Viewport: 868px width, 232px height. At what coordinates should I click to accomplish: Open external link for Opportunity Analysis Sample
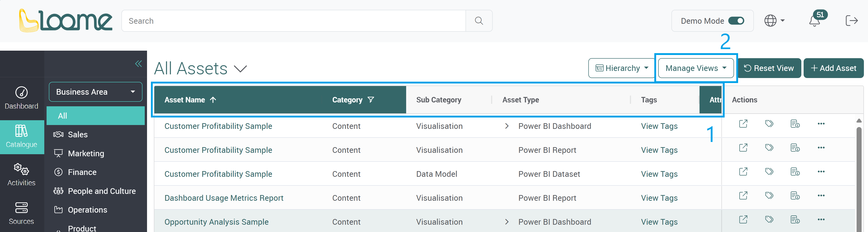tap(743, 219)
